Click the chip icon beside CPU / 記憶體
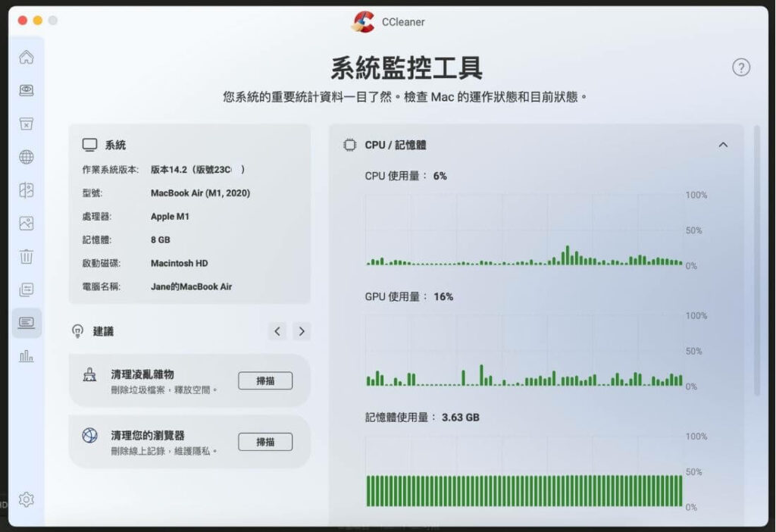Image resolution: width=776 pixels, height=532 pixels. coord(349,145)
